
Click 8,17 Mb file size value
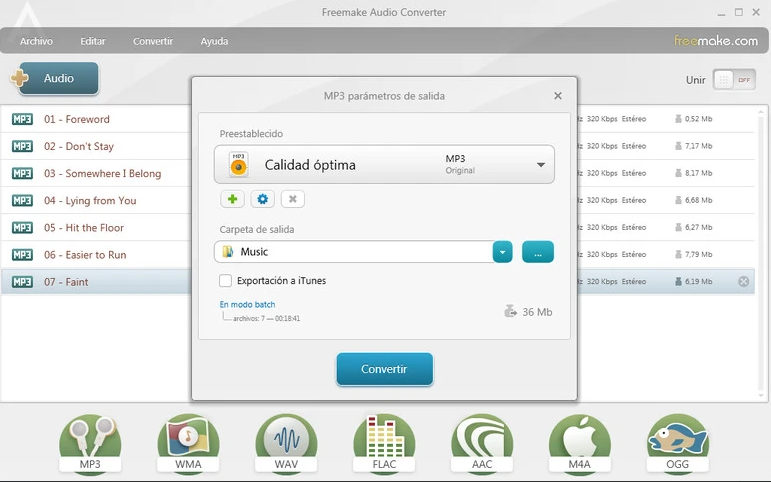(x=698, y=173)
